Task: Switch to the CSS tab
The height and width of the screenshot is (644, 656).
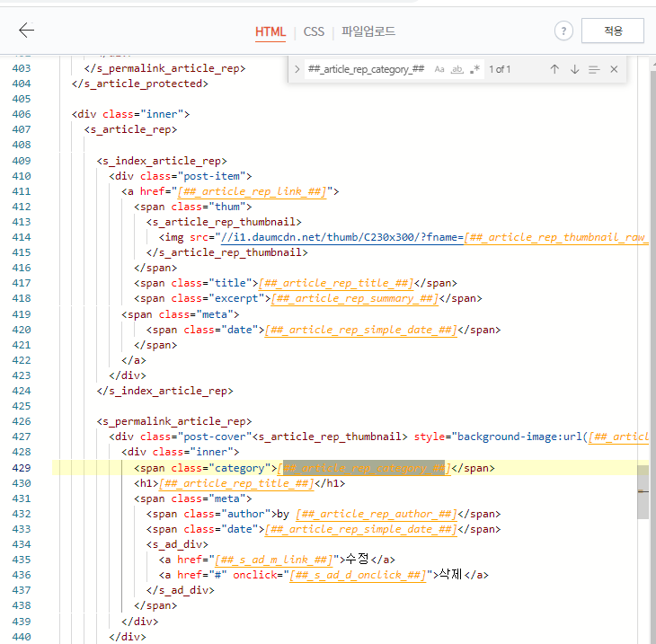Action: (314, 31)
